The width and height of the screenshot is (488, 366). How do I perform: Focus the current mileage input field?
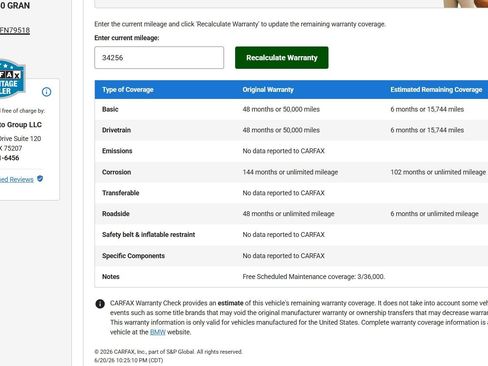[159, 58]
